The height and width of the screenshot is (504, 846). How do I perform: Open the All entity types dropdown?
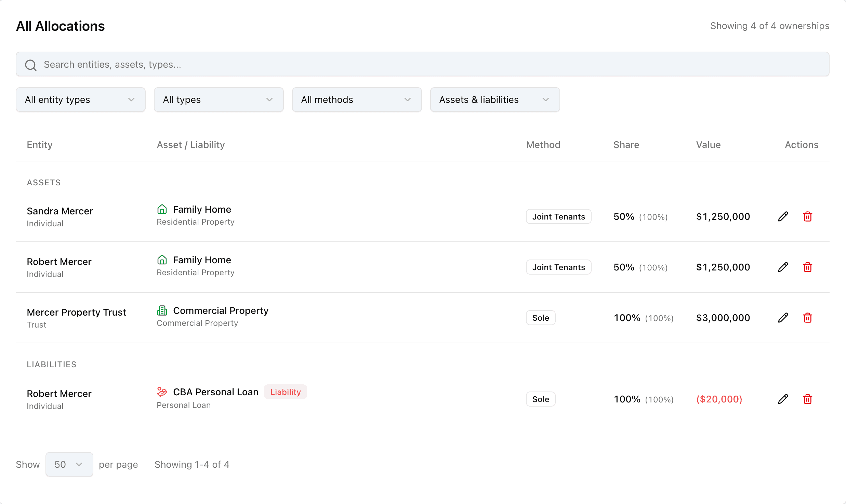pos(81,100)
